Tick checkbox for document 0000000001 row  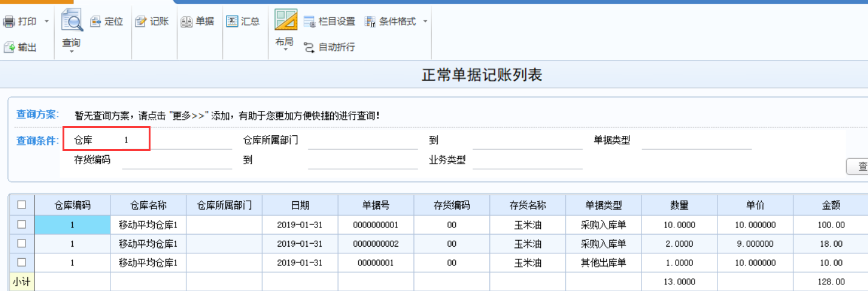click(22, 224)
